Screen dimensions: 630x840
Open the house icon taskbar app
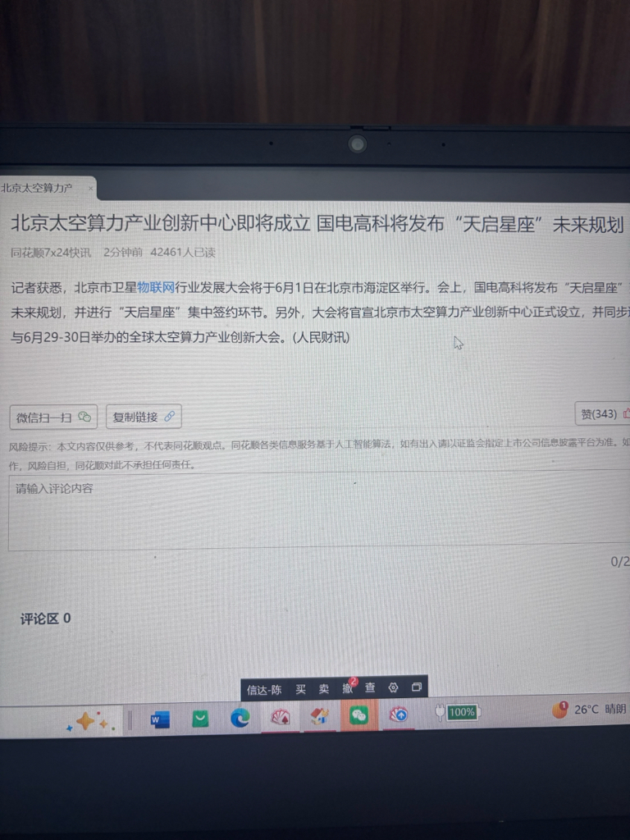tap(319, 716)
